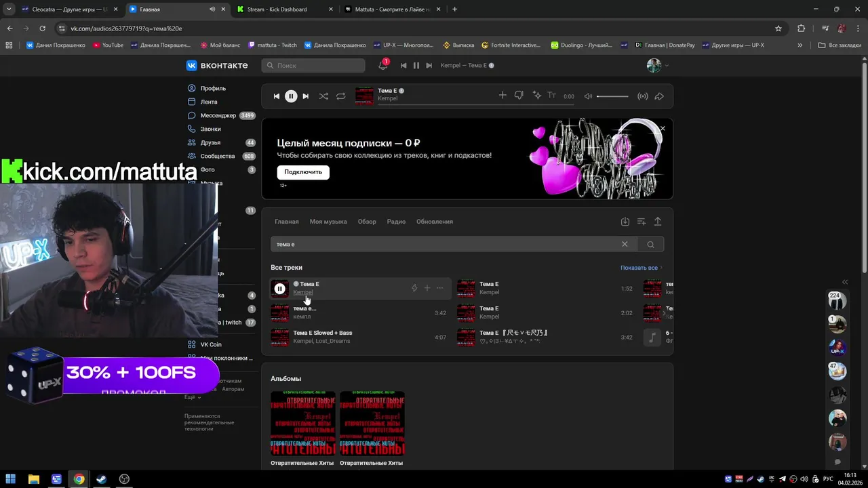Open artist link Kempel under playing track
868x488 pixels.
click(x=303, y=292)
